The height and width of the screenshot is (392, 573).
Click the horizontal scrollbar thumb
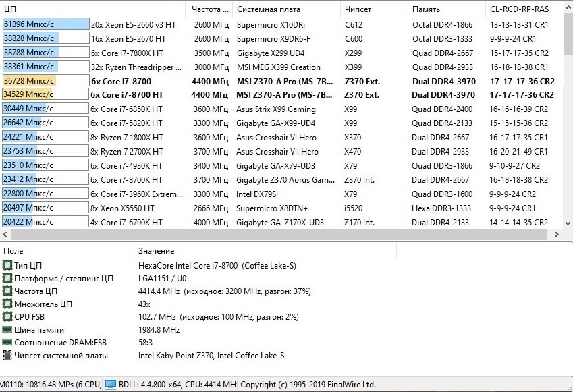tap(279, 235)
